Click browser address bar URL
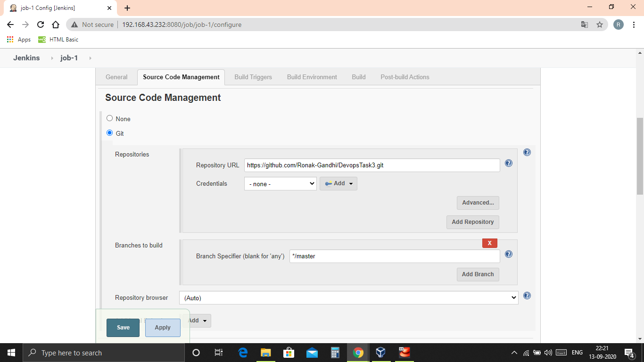Screen dimensions: 644x362 pyautogui.click(x=182, y=25)
